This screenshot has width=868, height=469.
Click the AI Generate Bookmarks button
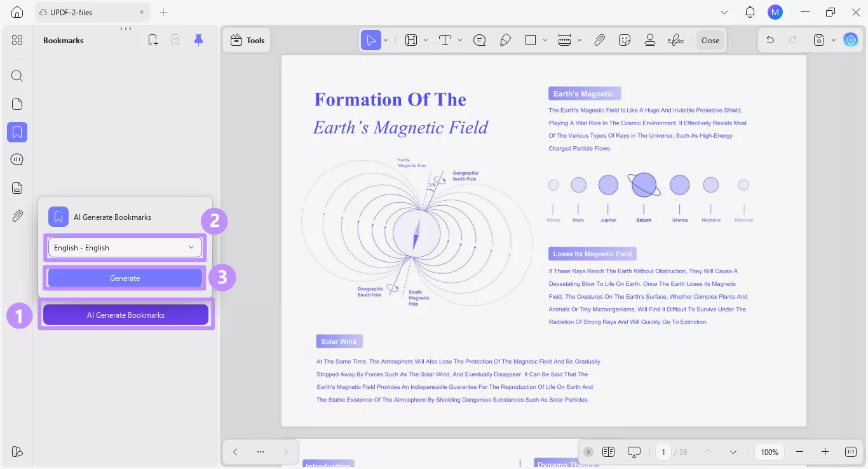126,315
